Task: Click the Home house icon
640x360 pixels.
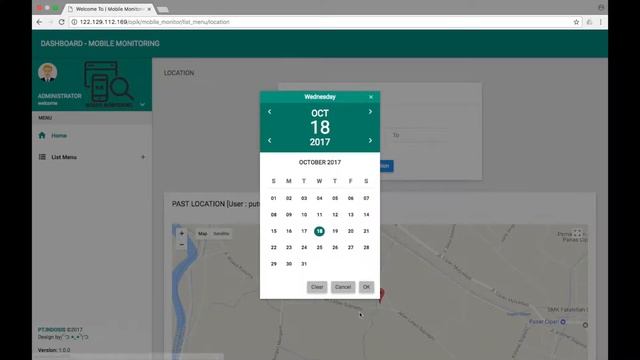Action: pos(42,135)
